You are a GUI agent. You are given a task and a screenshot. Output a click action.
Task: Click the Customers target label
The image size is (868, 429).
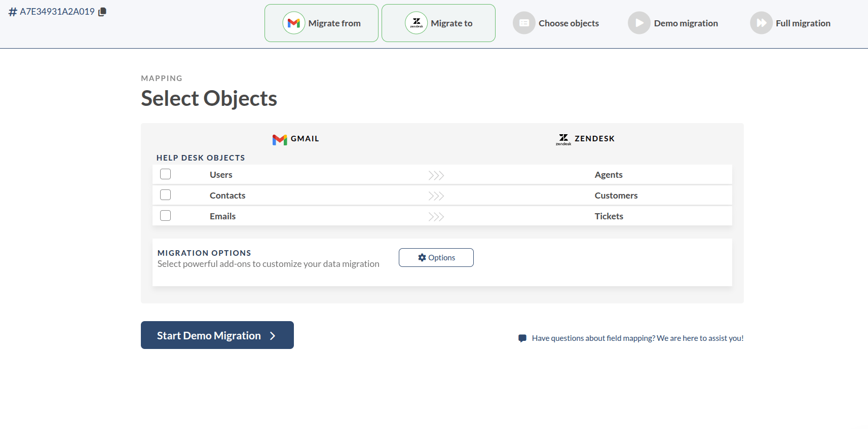[x=616, y=196]
